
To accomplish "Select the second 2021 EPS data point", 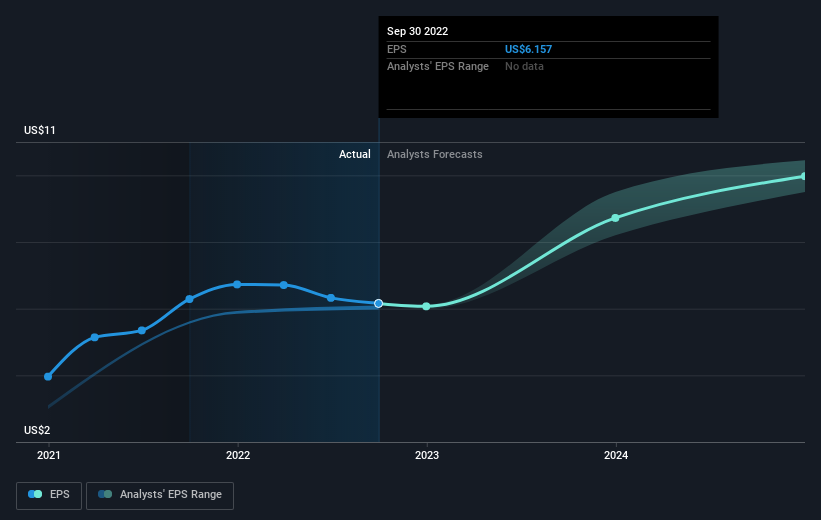I will click(x=95, y=337).
